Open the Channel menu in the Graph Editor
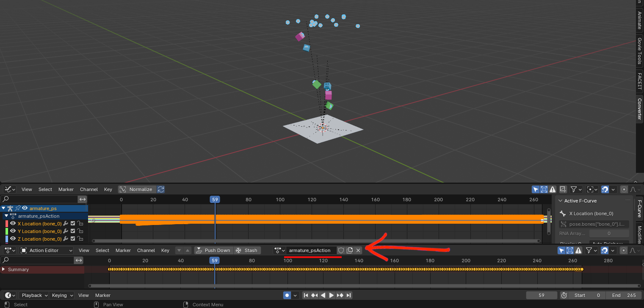This screenshot has height=308, width=644. tap(88, 189)
